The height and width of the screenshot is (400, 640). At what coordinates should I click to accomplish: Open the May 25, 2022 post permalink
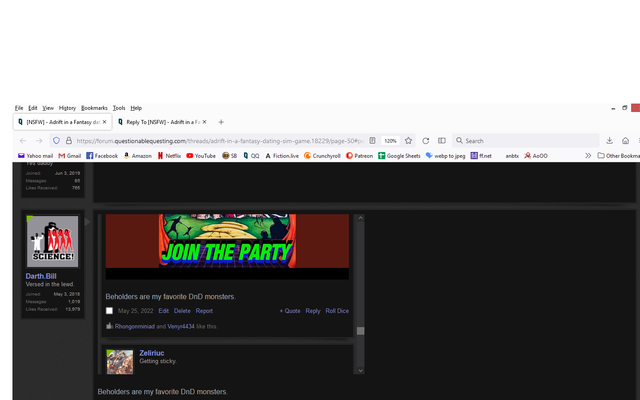point(136,311)
